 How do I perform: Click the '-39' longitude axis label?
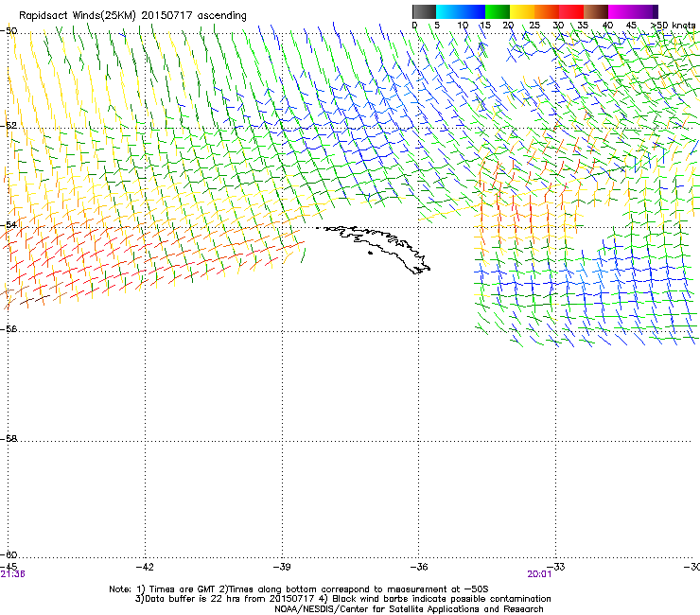click(282, 567)
